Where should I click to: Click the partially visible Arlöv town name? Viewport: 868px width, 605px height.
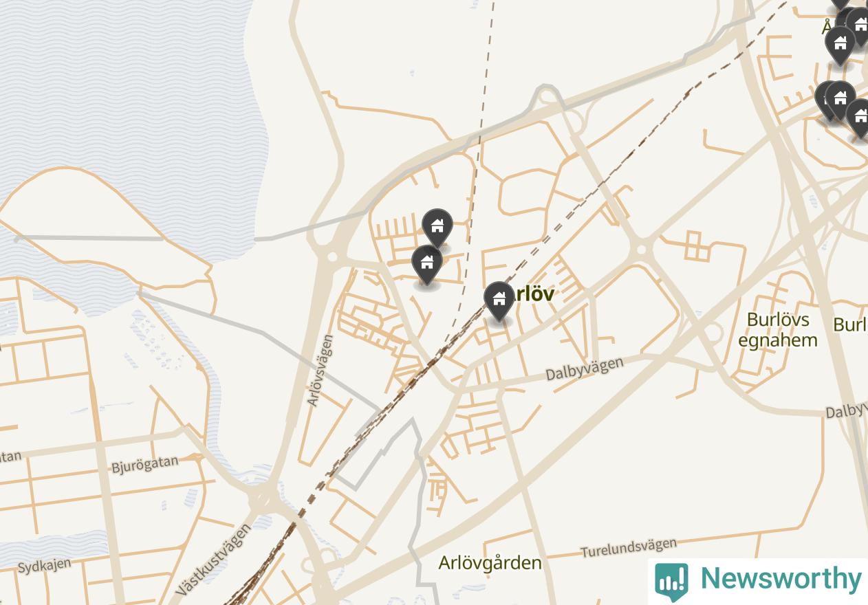tap(534, 294)
